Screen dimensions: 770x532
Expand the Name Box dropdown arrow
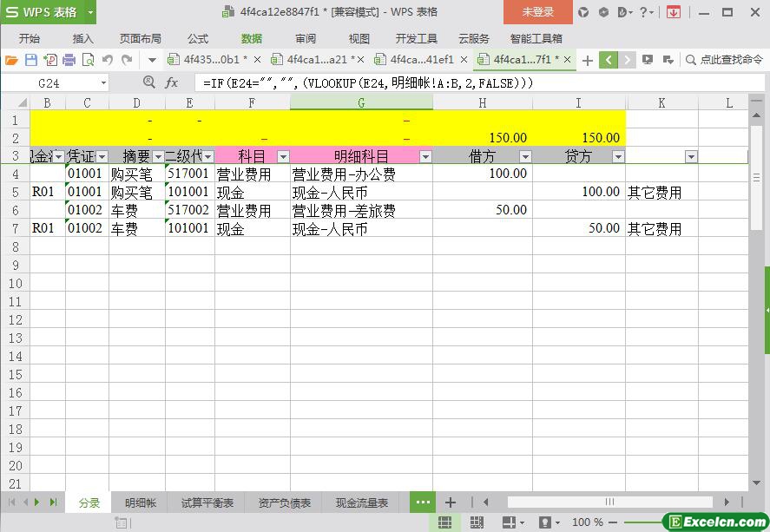tap(103, 83)
